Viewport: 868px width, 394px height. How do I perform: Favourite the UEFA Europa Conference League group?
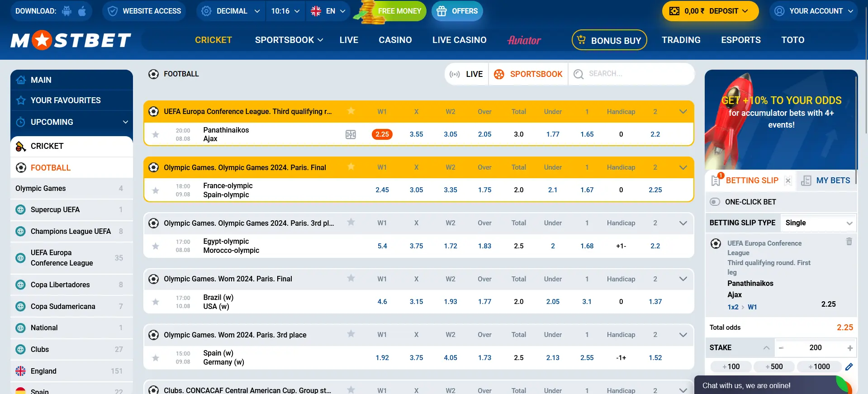(x=351, y=111)
